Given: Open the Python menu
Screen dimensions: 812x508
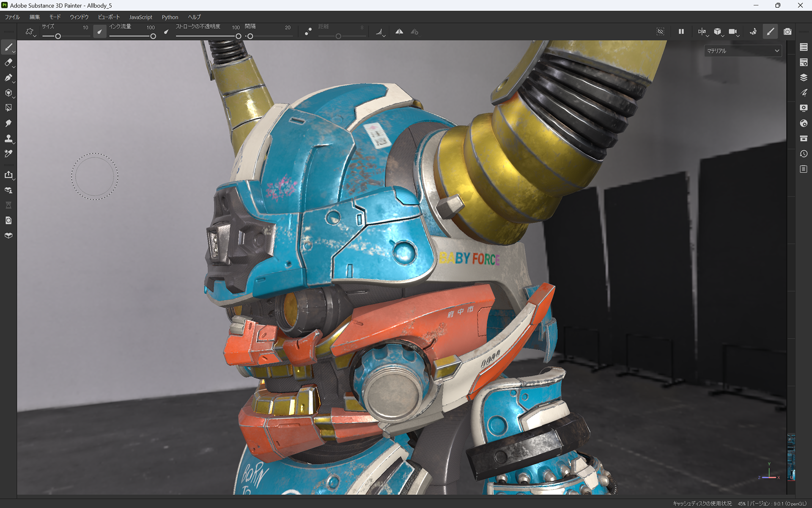Looking at the screenshot, I should pyautogui.click(x=170, y=17).
